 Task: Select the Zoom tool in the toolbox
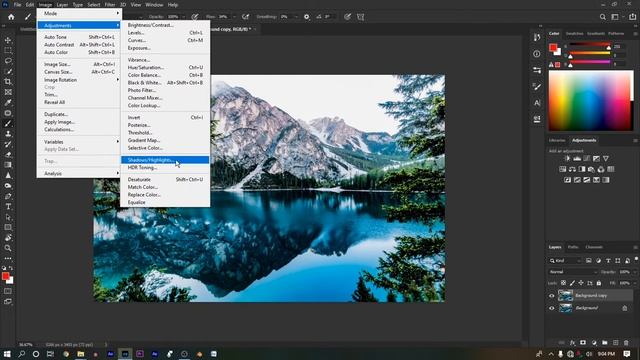point(8,248)
